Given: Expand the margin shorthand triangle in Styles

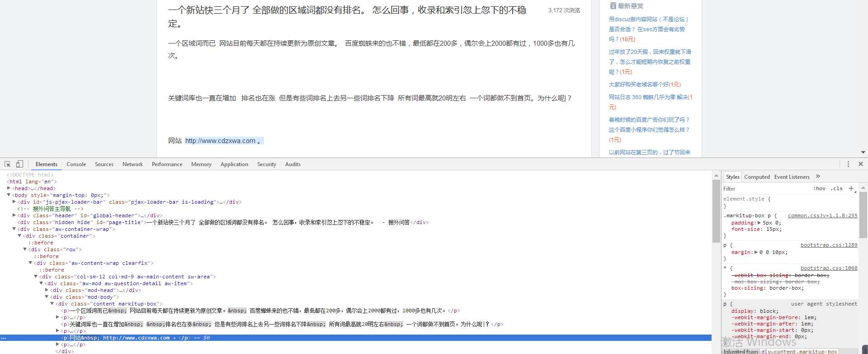Looking at the screenshot, I should click(x=756, y=252).
